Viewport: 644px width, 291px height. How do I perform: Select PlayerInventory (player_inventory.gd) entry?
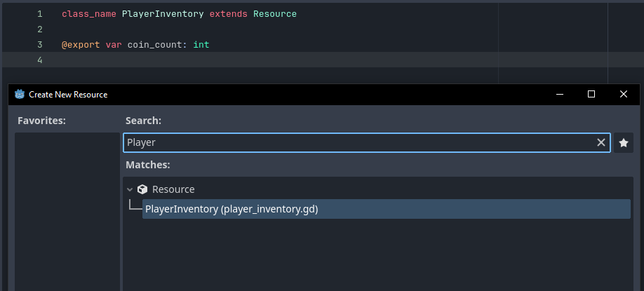pyautogui.click(x=386, y=209)
